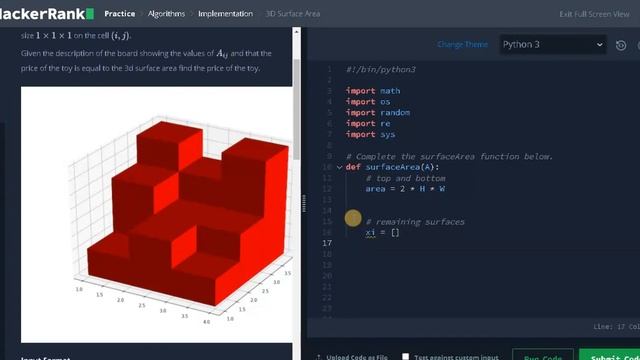Click the Line 17 status indicator
640x360 pixels.
tap(616, 327)
